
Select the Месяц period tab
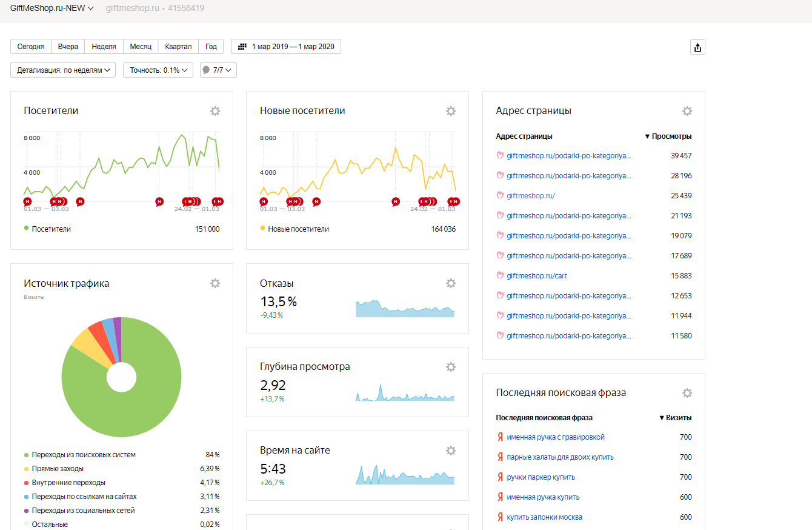[x=141, y=47]
